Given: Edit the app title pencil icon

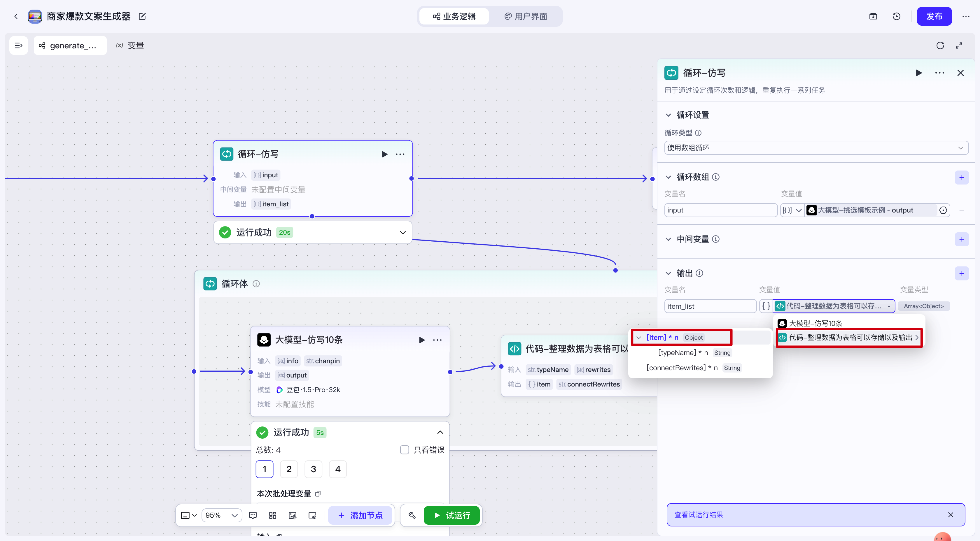Looking at the screenshot, I should [142, 16].
